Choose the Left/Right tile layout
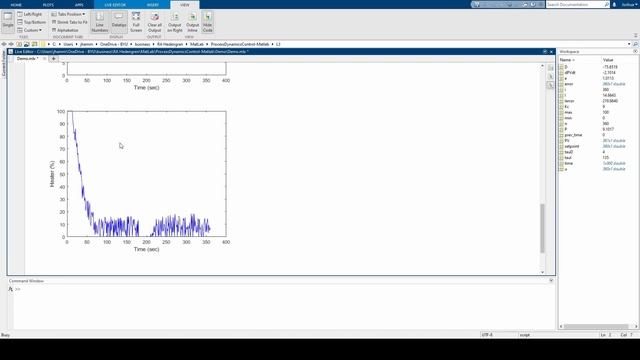Screen dimensions: 640x360 [x=30, y=14]
